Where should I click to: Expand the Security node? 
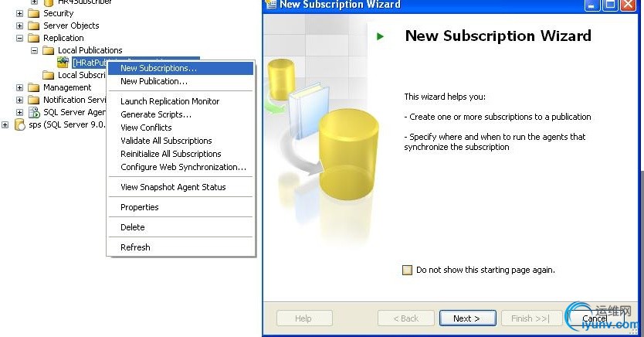coord(19,13)
